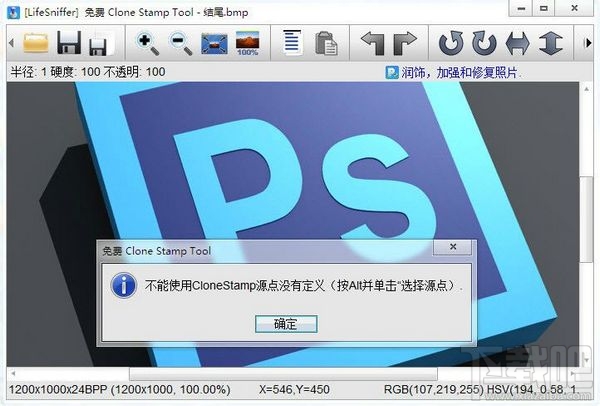Viewport: 600px width, 406px height.
Task: Minimize the Clone Stamp Tool window
Action: coord(521,8)
